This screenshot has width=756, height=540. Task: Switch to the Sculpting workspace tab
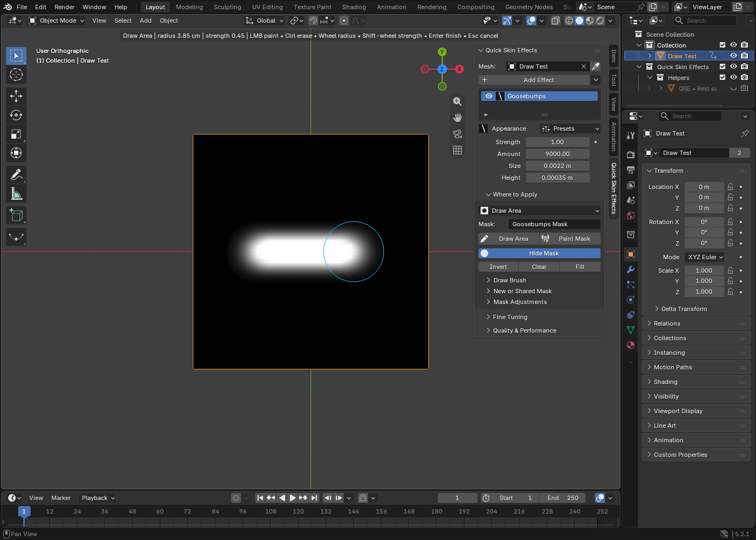coord(227,7)
